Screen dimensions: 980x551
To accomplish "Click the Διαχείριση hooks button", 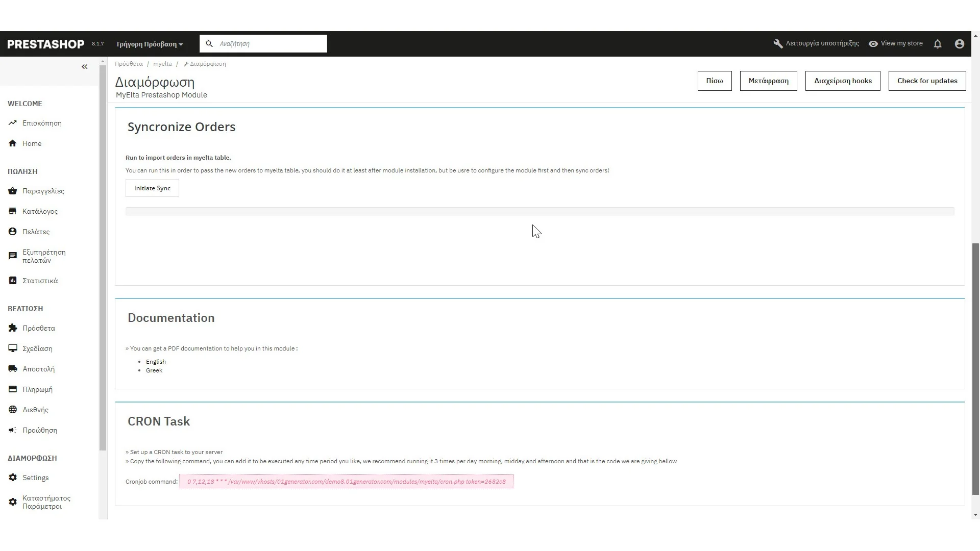I will tap(843, 81).
